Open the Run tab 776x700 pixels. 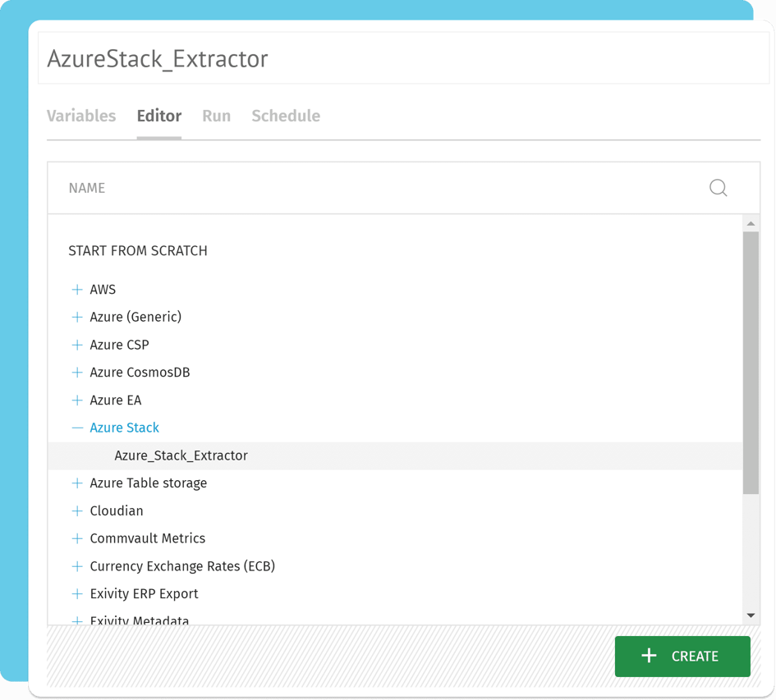click(216, 116)
